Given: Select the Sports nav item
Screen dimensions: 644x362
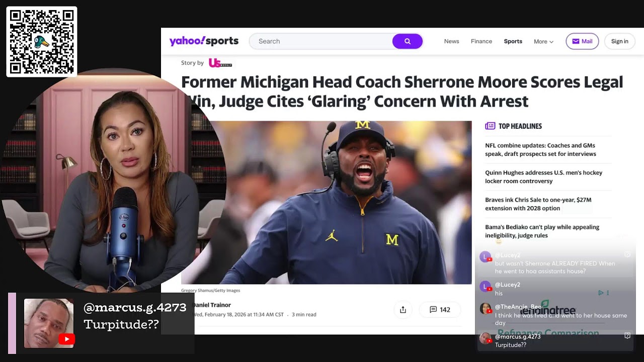Looking at the screenshot, I should point(513,41).
